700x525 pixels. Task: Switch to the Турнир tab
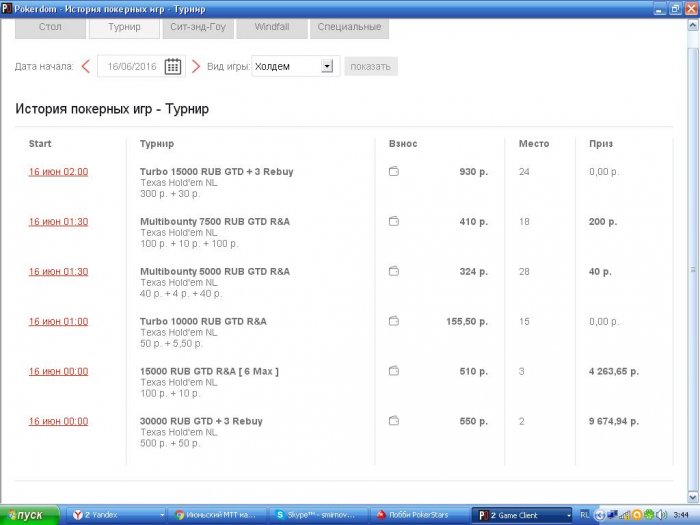[x=124, y=28]
